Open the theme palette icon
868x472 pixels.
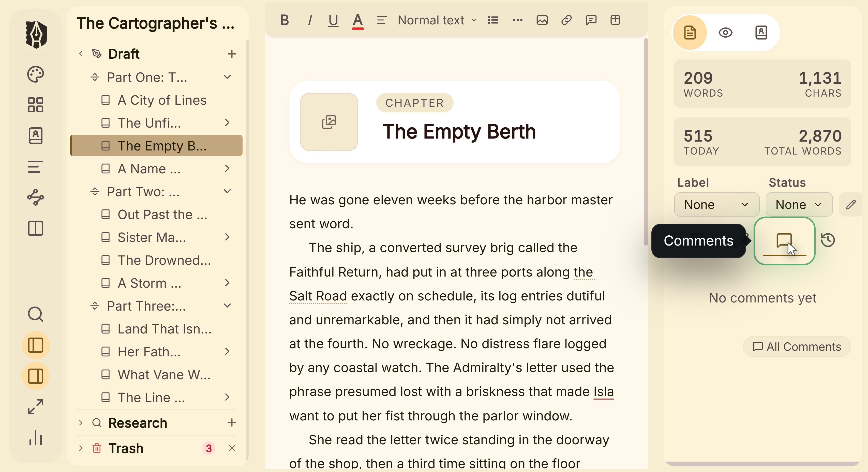36,74
